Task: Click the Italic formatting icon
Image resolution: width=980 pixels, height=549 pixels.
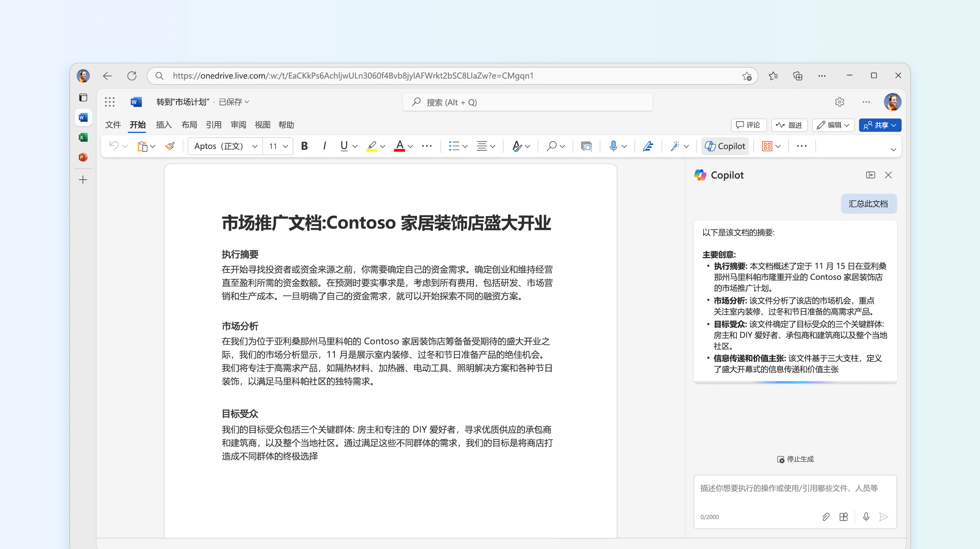Action: point(324,147)
